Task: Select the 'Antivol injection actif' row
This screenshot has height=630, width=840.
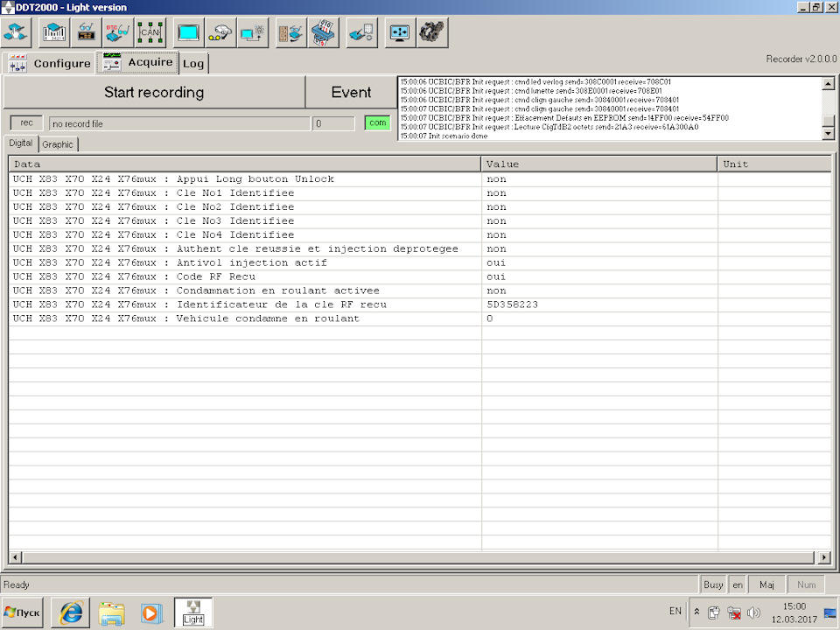Action: click(420, 262)
